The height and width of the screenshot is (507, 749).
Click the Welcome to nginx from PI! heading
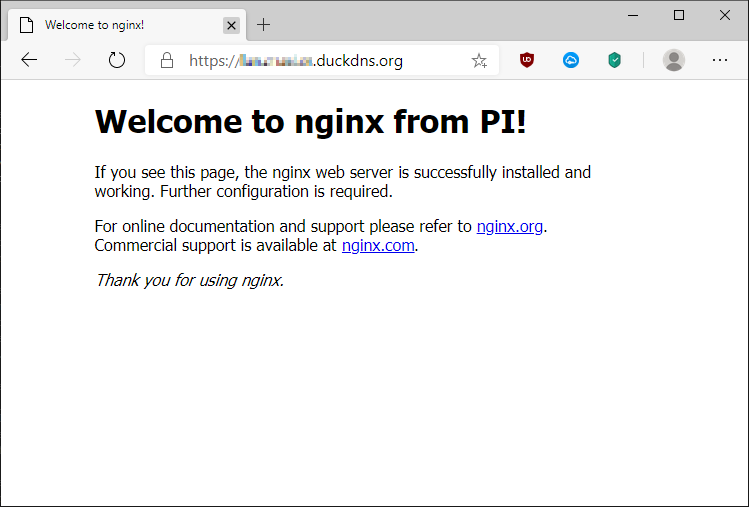[310, 122]
